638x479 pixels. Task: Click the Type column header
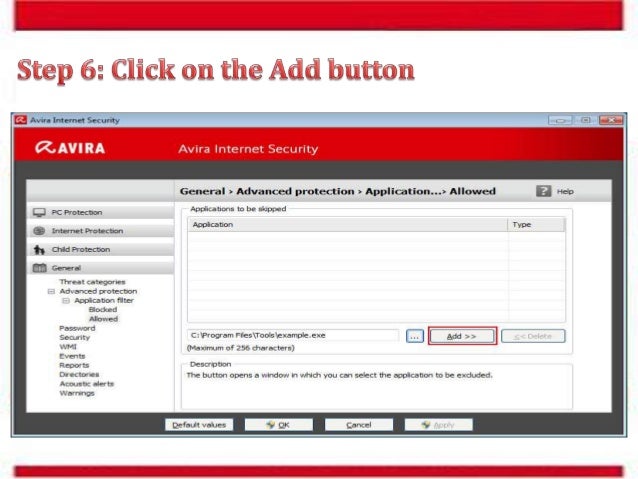click(x=536, y=224)
